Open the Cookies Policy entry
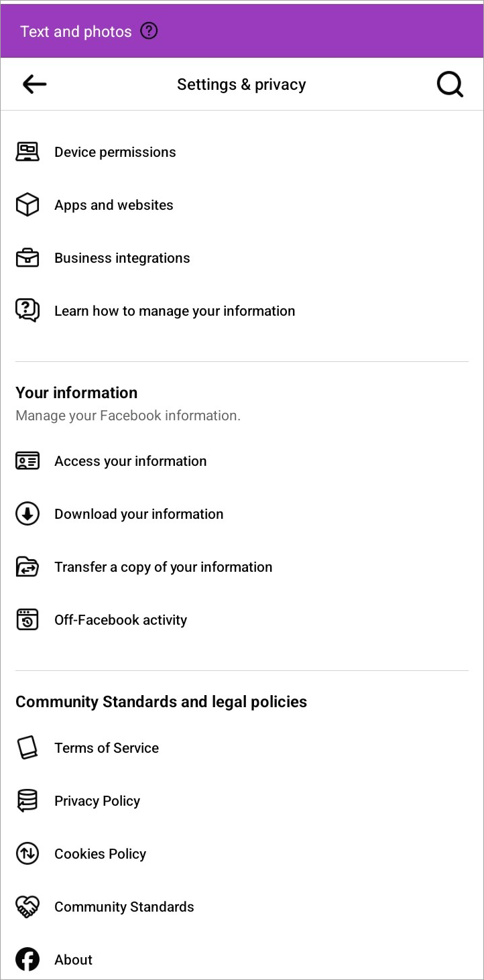This screenshot has height=980, width=484. tap(100, 854)
